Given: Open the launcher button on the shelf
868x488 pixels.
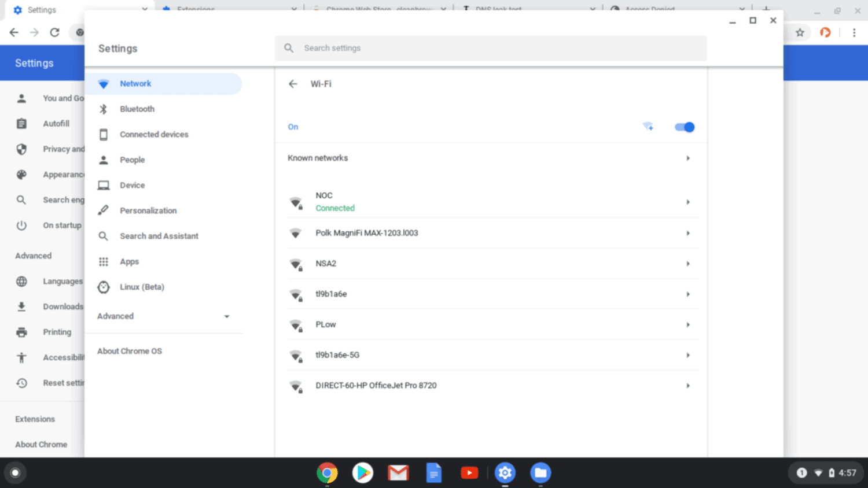Looking at the screenshot, I should click(x=15, y=473).
